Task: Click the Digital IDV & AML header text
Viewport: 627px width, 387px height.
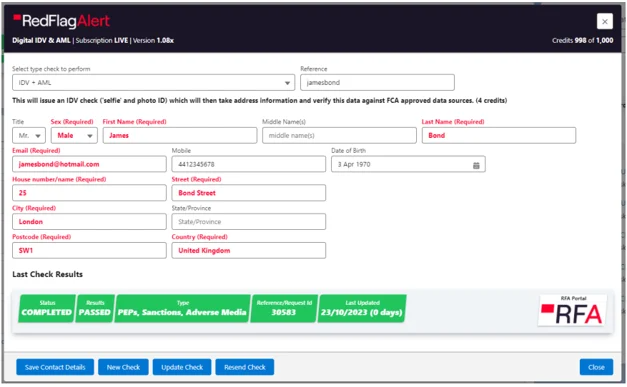Action: 41,40
